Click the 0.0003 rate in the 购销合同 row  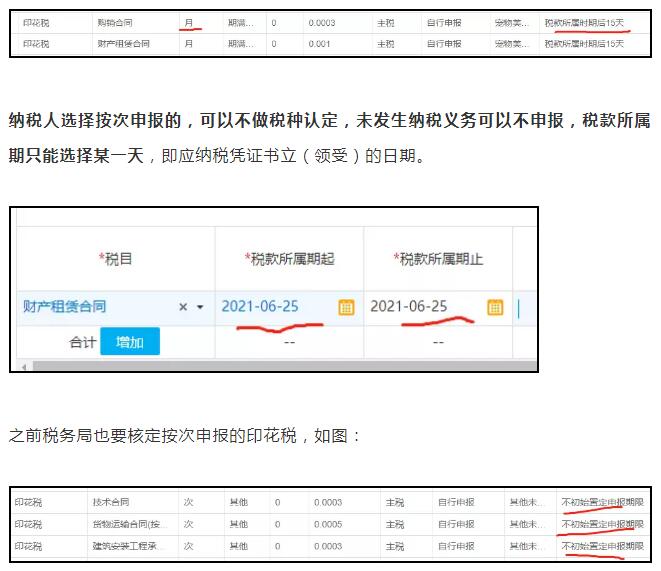[x=322, y=23]
